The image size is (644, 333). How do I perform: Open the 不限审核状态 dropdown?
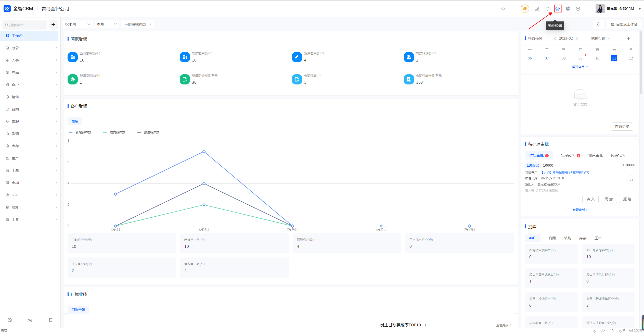pos(138,24)
